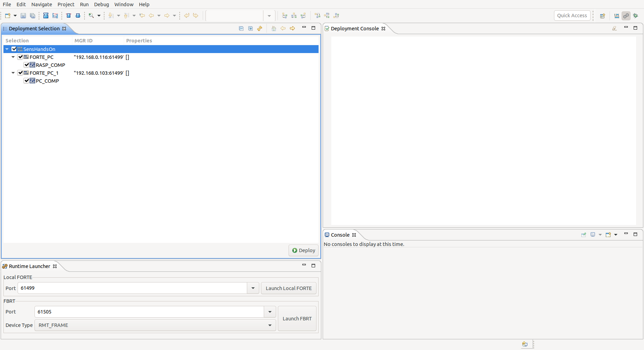The width and height of the screenshot is (644, 350).
Task: Toggle the RASP_COMP checkbox
Action: point(27,65)
